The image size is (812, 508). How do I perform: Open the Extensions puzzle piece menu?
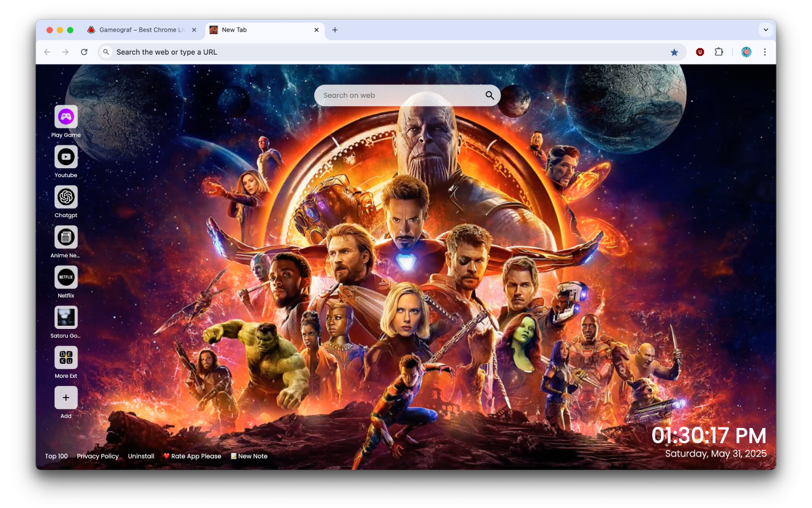719,52
